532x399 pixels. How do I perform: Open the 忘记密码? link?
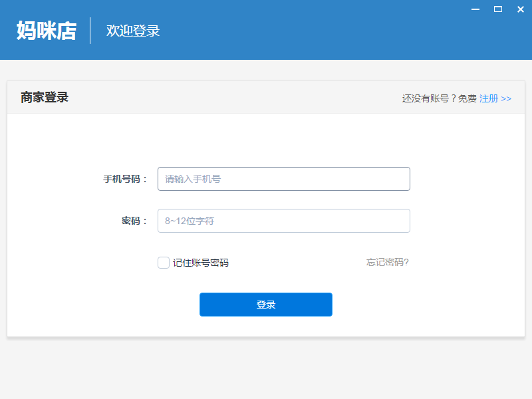388,262
